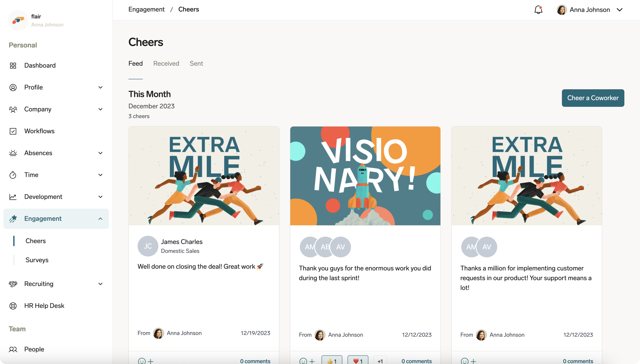This screenshot has height=364, width=640.
Task: Switch to the Received tab
Action: (166, 63)
